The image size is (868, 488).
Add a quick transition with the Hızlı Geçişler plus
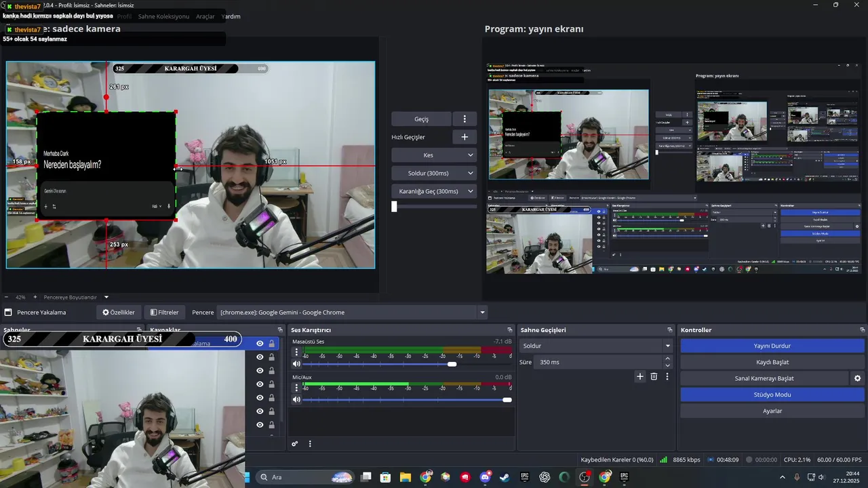coord(465,137)
